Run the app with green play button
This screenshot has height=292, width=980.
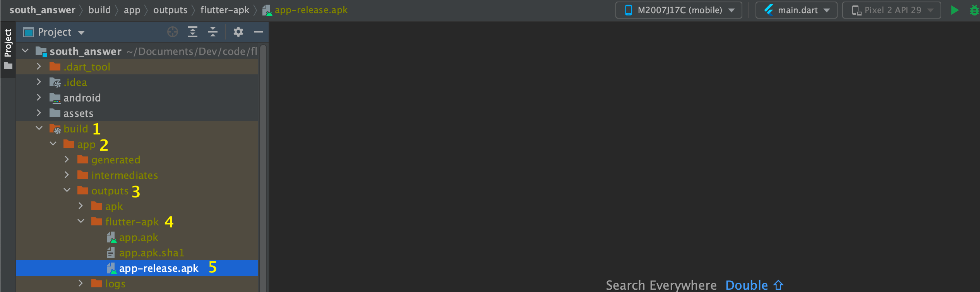coord(955,10)
